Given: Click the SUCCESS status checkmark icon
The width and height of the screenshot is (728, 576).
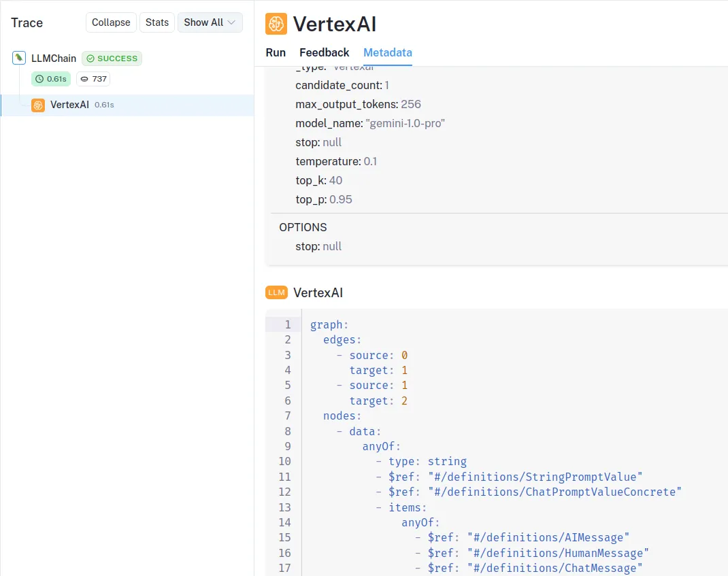Looking at the screenshot, I should (x=90, y=58).
